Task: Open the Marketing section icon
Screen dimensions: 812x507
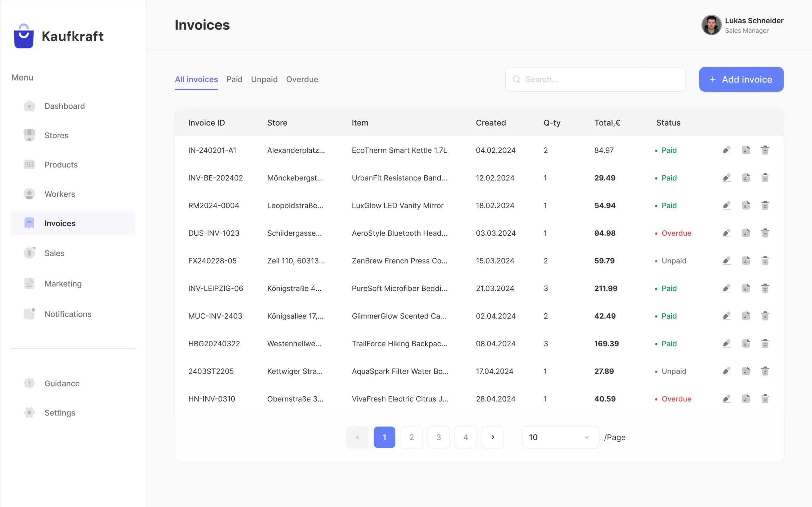Action: (29, 283)
